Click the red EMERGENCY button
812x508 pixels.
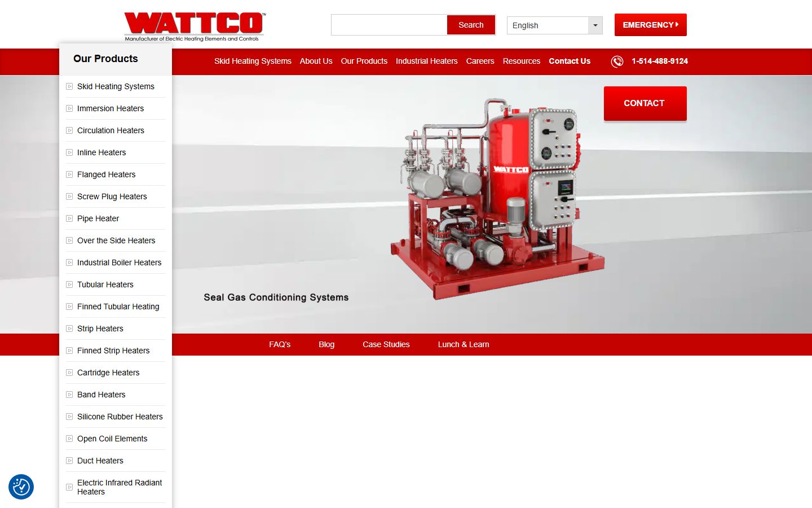point(651,25)
